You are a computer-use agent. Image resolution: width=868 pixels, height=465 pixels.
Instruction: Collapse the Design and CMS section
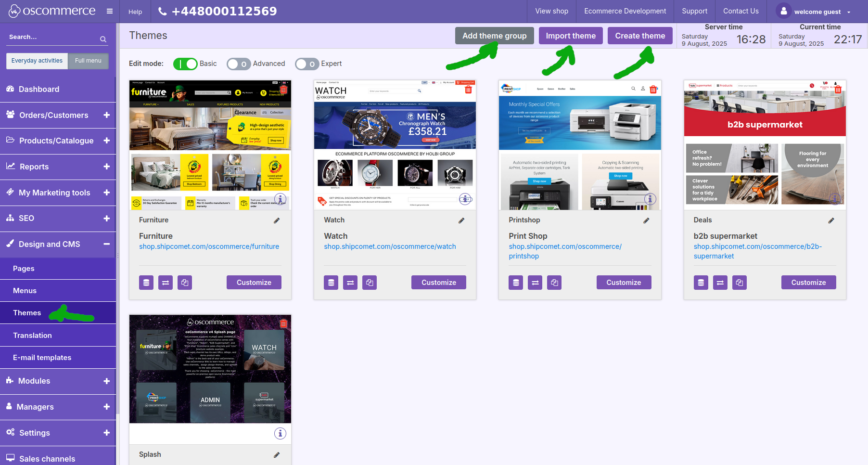[106, 244]
